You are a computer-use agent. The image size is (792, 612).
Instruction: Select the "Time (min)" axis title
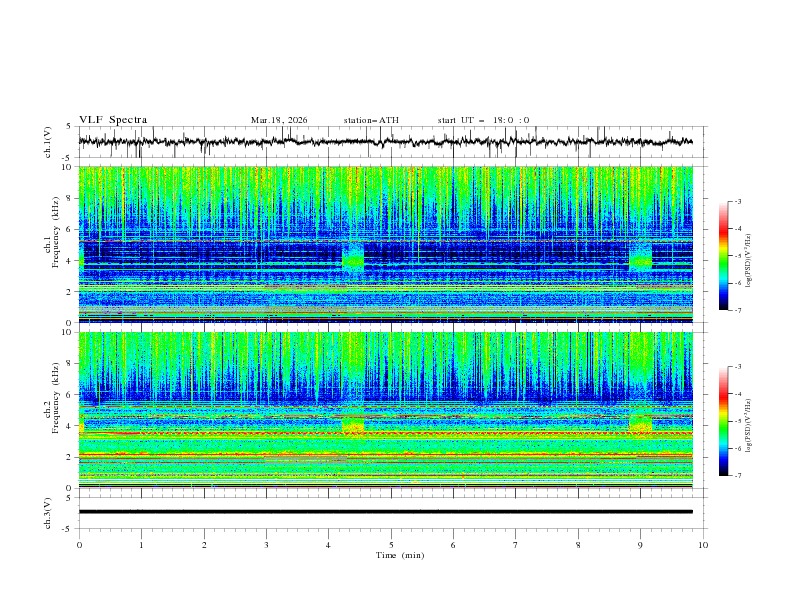coord(400,555)
